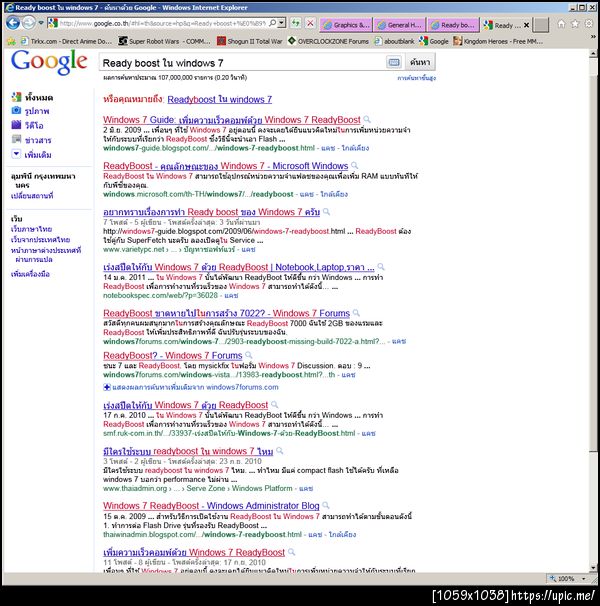This screenshot has width=600, height=606.
Task: Filter results by เว็บภาษาไทย
Action: 31,230
